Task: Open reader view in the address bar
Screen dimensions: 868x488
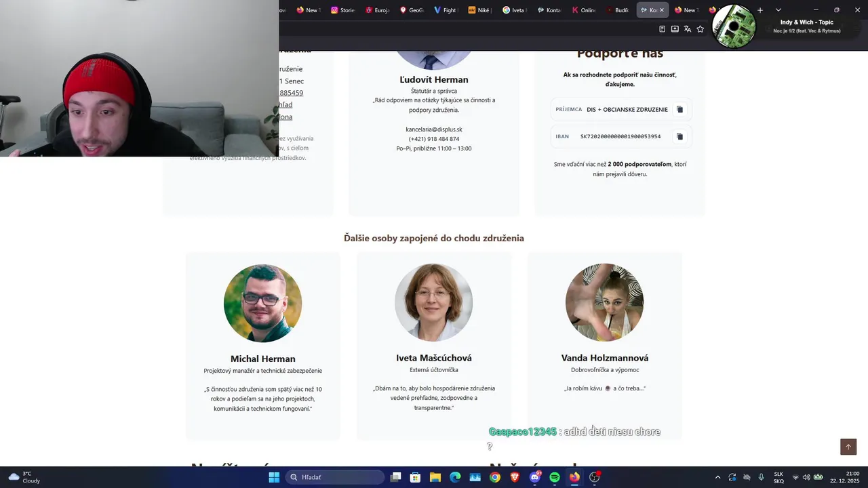Action: 663,29
